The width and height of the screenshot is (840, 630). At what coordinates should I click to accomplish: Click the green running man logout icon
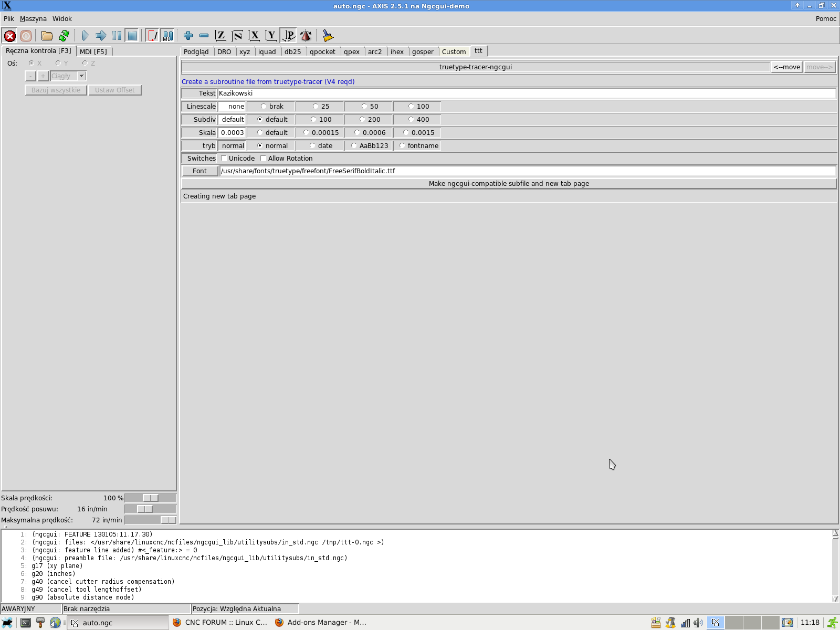click(833, 623)
